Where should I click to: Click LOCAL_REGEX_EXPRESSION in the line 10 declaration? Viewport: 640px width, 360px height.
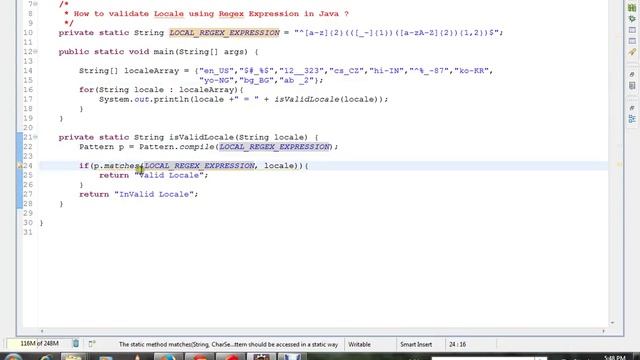point(224,33)
